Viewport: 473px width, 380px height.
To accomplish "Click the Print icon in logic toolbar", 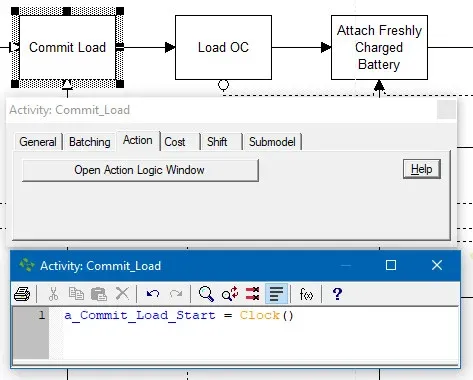I will click(x=22, y=294).
